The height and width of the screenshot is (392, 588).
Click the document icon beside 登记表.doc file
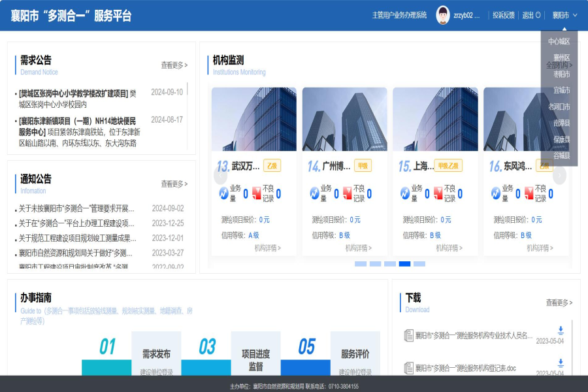pyautogui.click(x=408, y=368)
